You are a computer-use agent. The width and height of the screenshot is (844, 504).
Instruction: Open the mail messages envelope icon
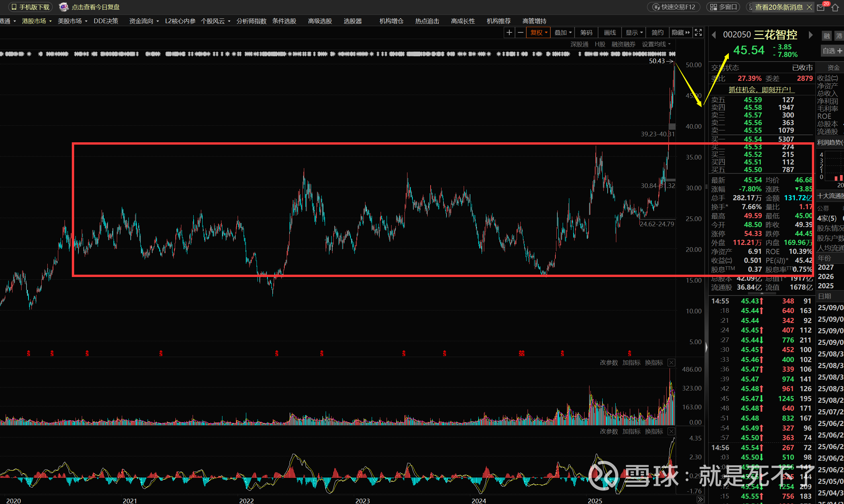[x=821, y=8]
